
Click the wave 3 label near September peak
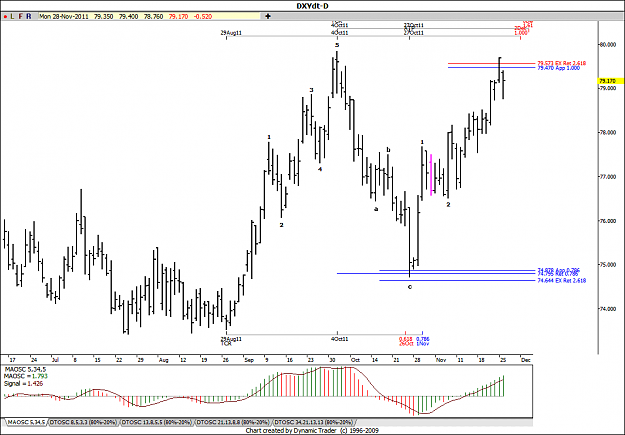pos(311,90)
